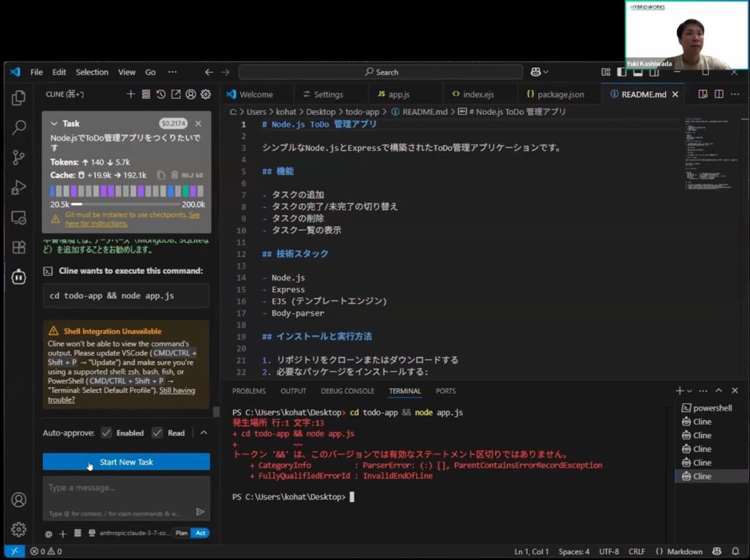This screenshot has width=750, height=560.
Task: Open Cline in editor popout icon
Action: [x=176, y=94]
